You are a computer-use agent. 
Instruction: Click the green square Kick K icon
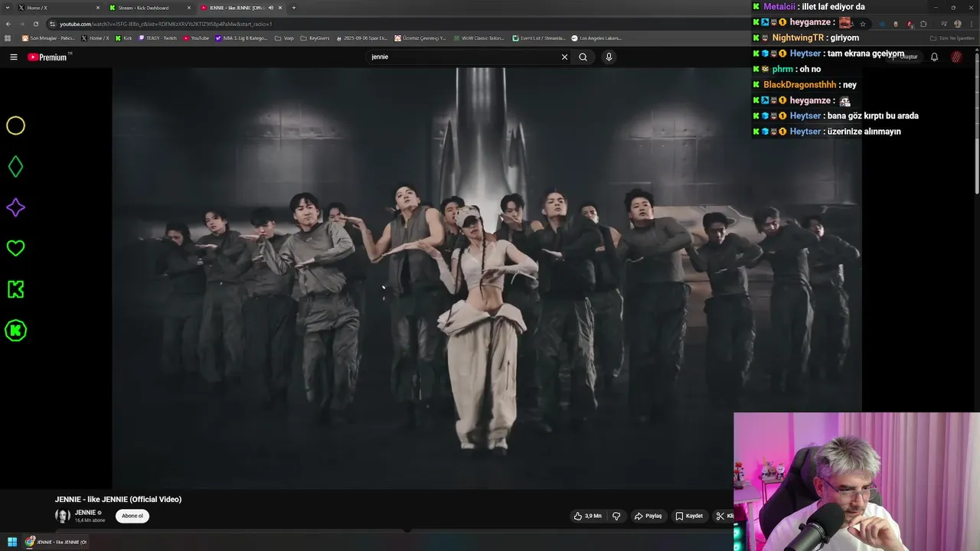click(15, 289)
